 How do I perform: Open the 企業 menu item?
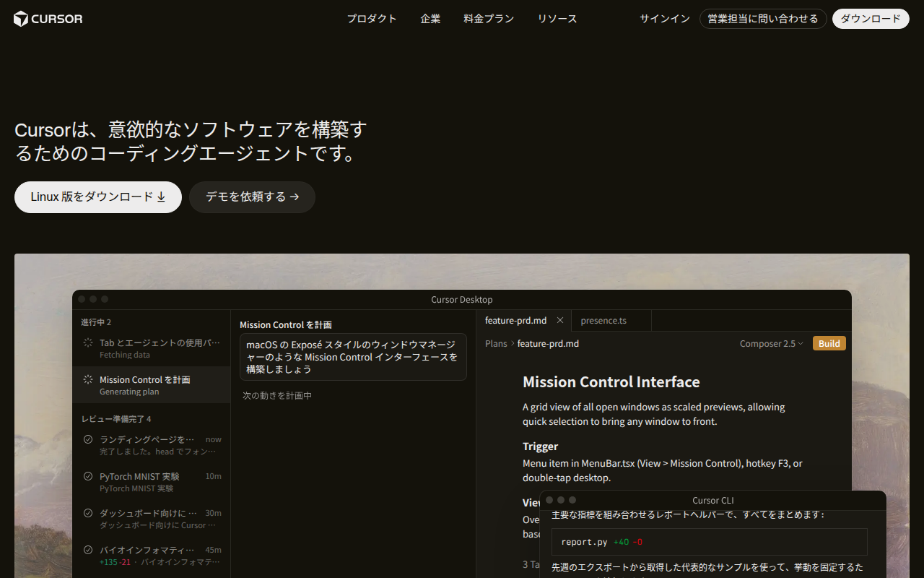(430, 19)
